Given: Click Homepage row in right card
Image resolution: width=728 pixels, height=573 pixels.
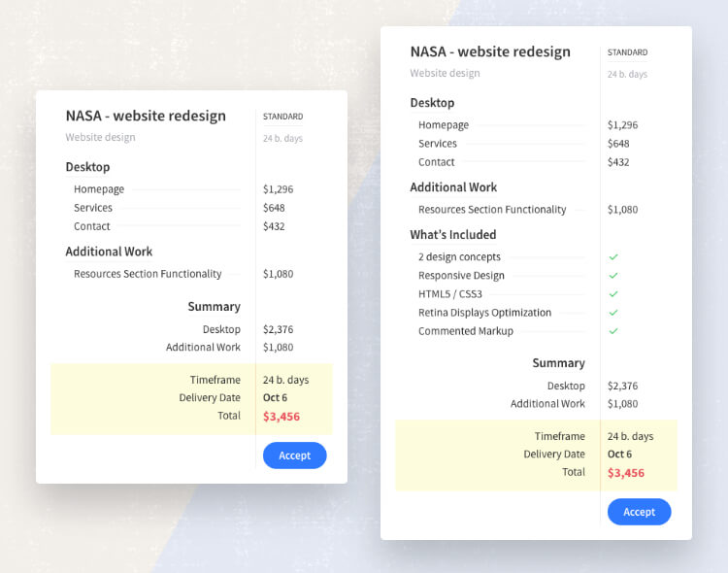Looking at the screenshot, I should (x=528, y=125).
